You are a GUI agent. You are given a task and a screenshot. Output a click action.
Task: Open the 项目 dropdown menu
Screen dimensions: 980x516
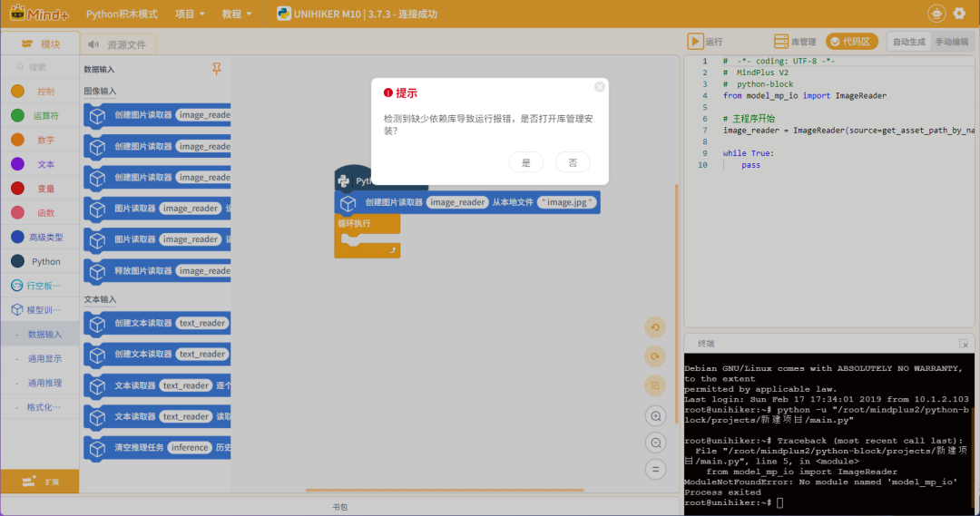(x=190, y=14)
